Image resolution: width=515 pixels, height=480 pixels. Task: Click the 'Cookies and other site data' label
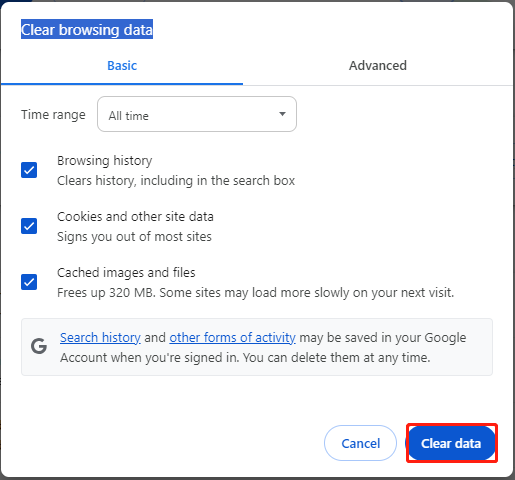pos(135,217)
